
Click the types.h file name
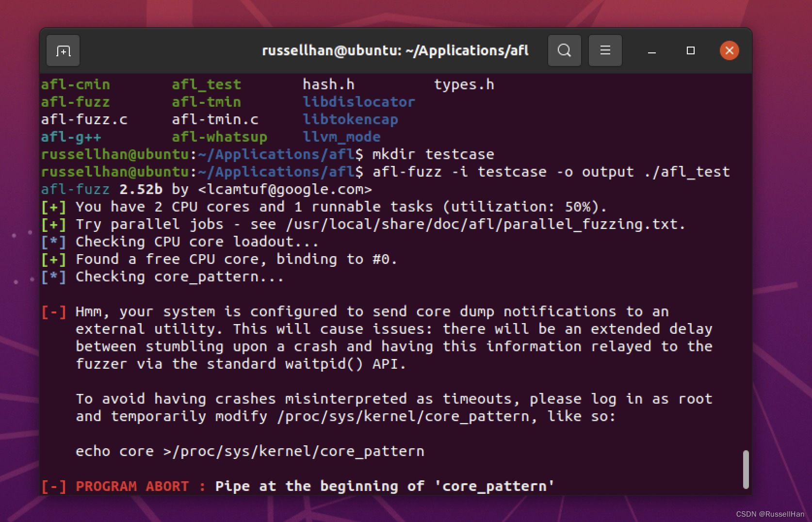coord(464,84)
